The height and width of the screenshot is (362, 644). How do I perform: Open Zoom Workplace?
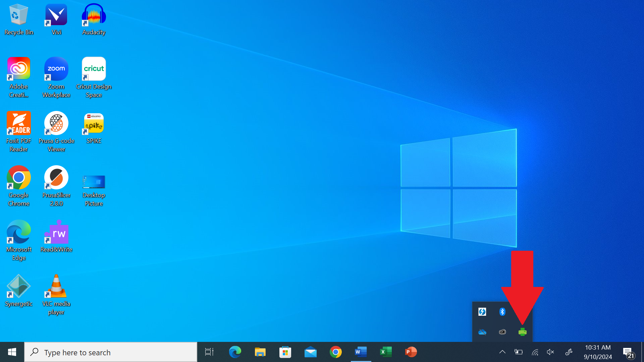click(56, 68)
